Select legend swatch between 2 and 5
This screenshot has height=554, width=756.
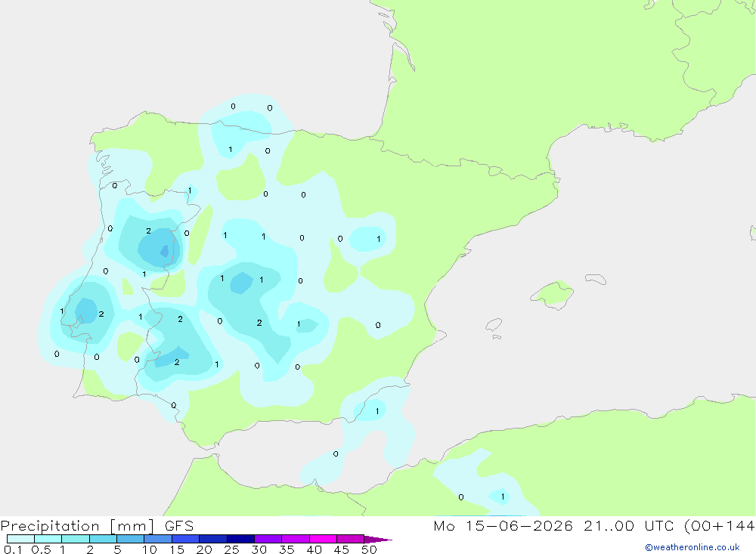click(x=103, y=539)
